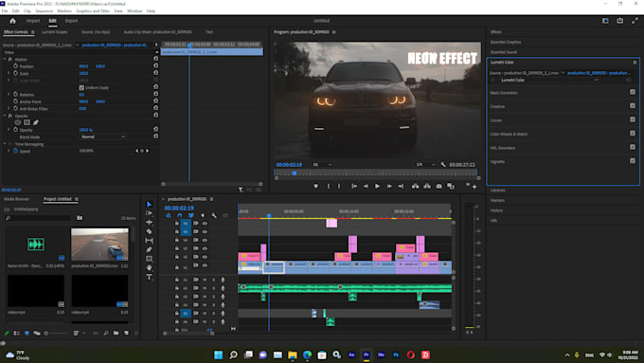Open the Essential Sound panel
The image size is (644, 363).
tap(504, 52)
